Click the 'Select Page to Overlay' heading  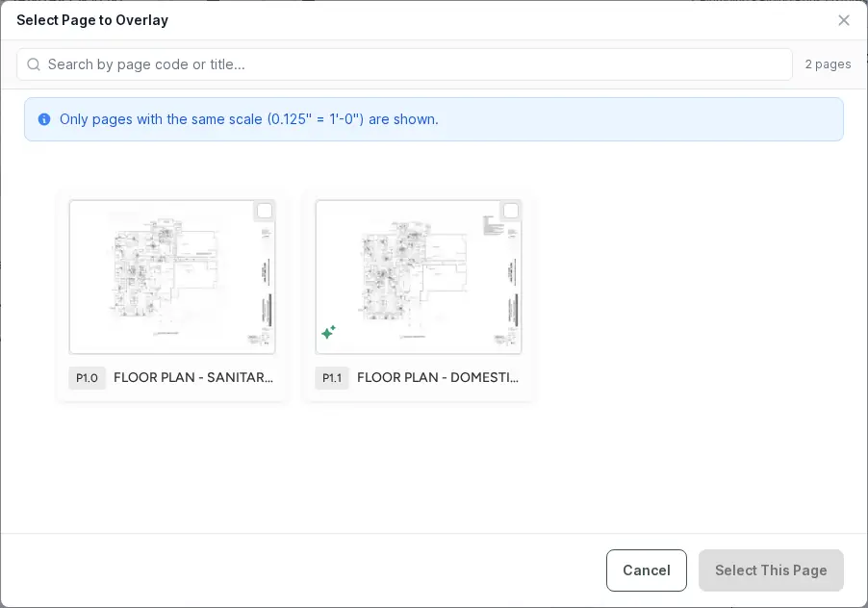92,20
